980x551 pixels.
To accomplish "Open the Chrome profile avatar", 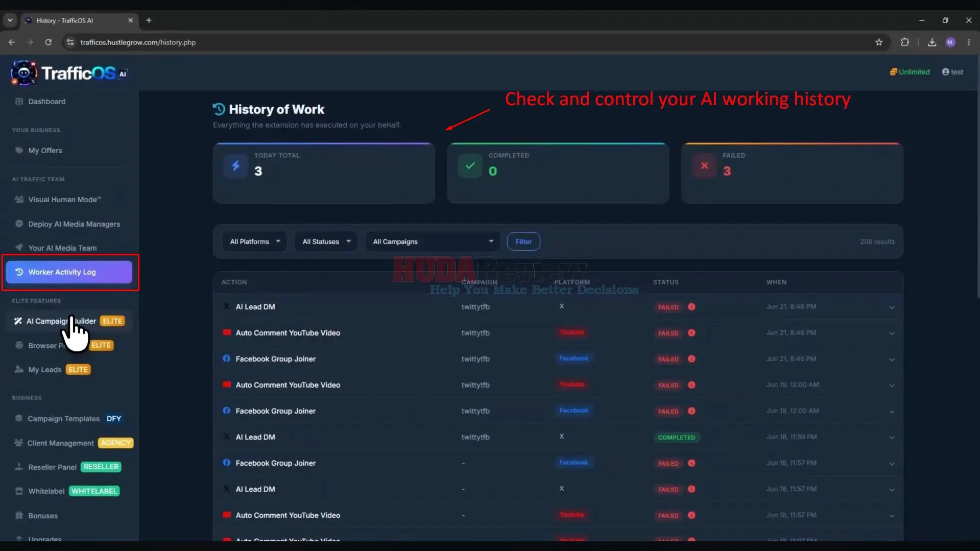I will point(950,42).
